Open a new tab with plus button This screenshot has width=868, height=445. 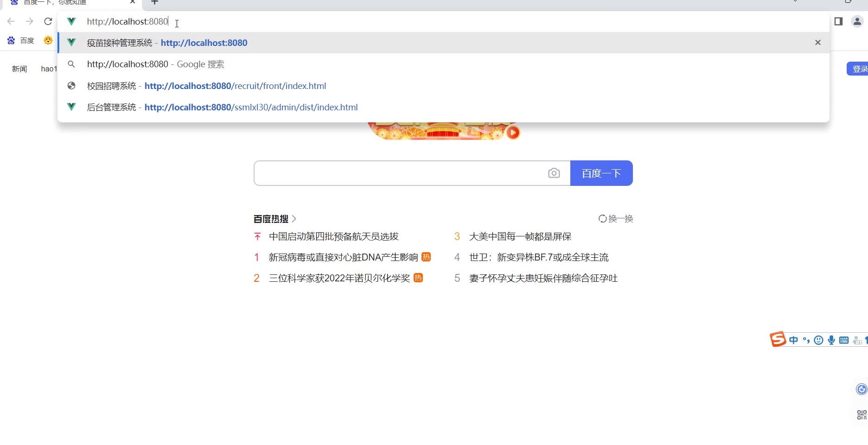pos(155,2)
